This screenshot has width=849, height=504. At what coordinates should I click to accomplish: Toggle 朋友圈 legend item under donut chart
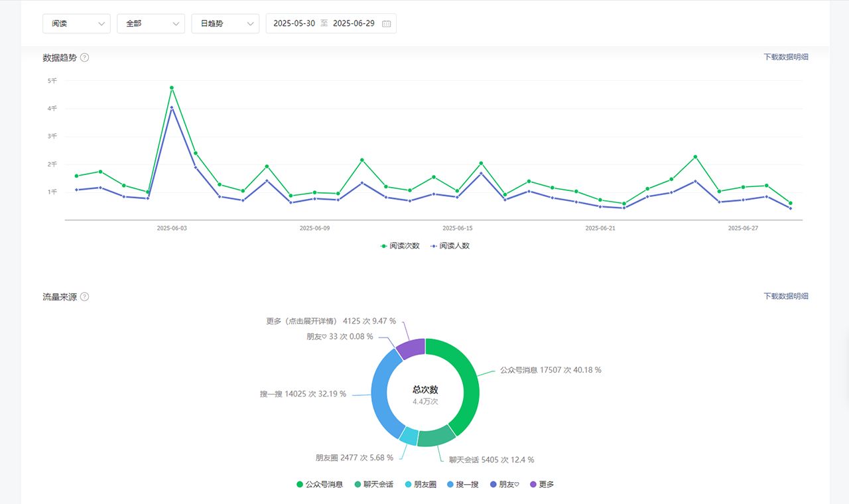pyautogui.click(x=420, y=485)
